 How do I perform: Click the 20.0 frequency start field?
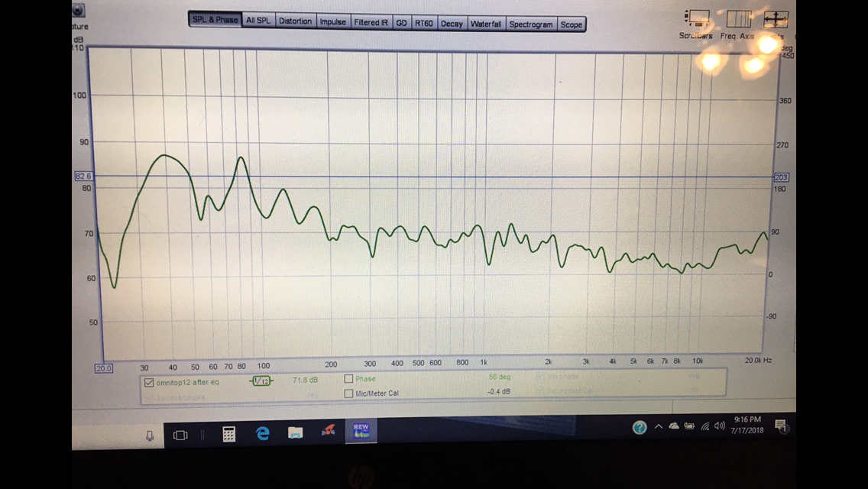pos(103,368)
